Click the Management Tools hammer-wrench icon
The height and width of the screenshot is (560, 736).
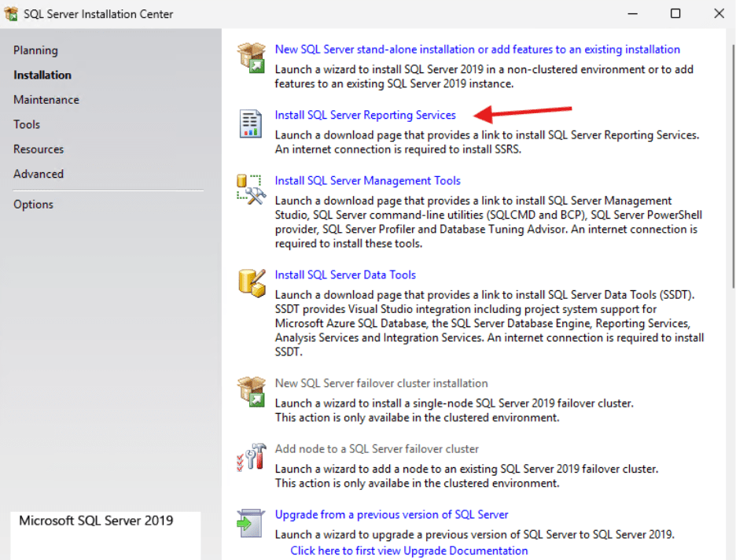tap(251, 190)
